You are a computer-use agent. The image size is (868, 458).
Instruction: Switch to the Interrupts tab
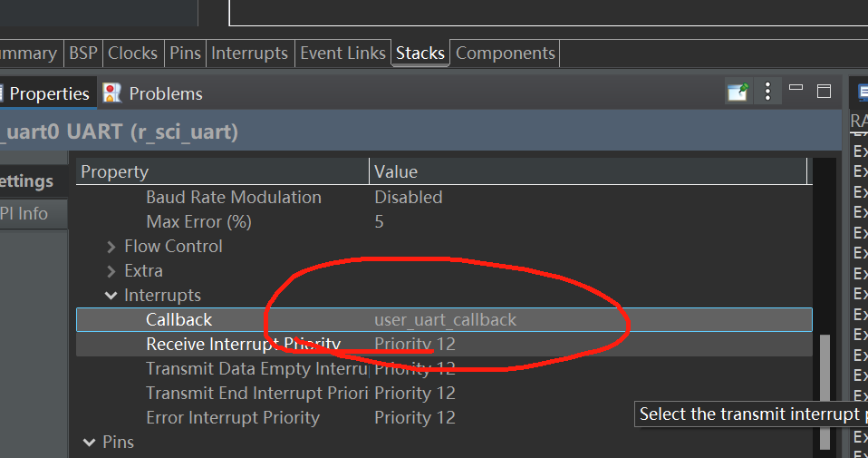point(250,54)
